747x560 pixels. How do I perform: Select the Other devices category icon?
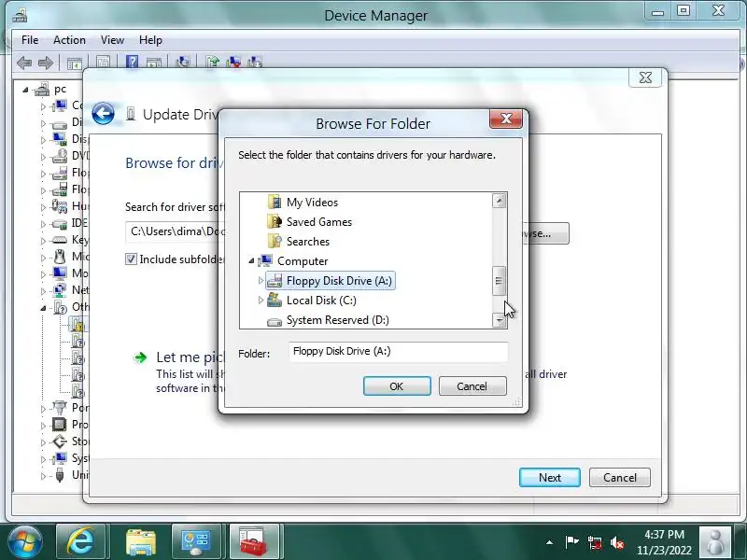click(60, 307)
